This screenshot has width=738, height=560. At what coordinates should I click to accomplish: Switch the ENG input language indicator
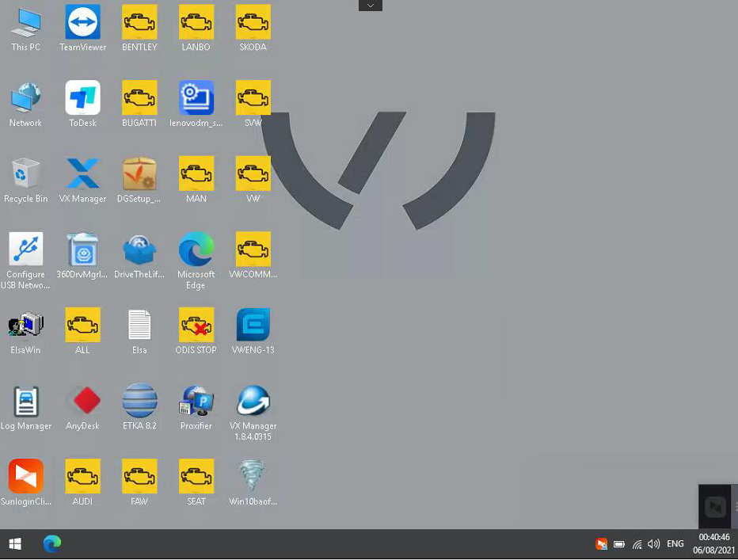tap(675, 544)
